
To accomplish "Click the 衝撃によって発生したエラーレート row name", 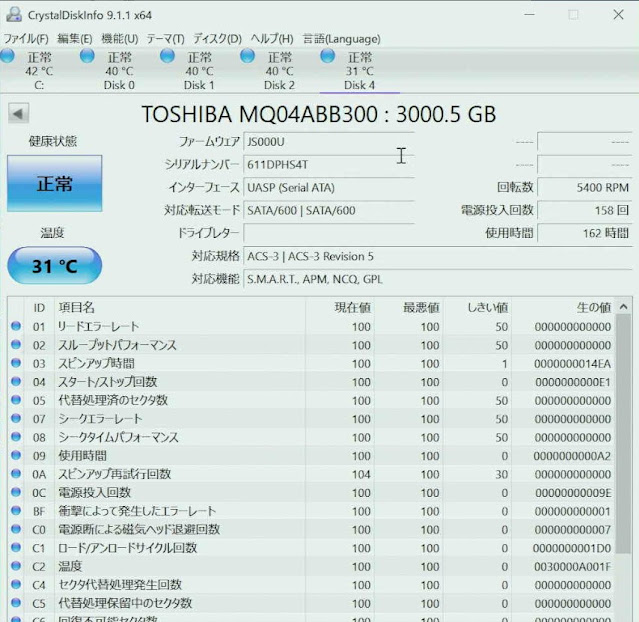I will pos(137,511).
